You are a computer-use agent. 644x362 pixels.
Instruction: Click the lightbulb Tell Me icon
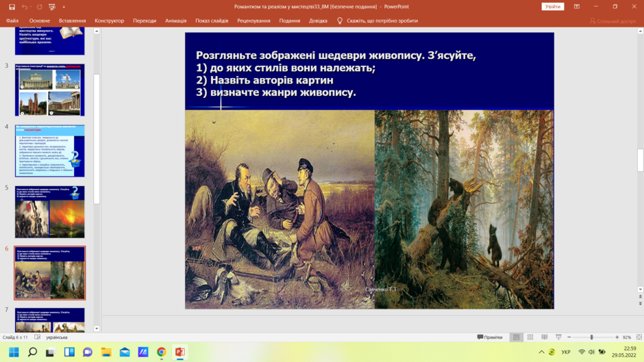click(340, 21)
